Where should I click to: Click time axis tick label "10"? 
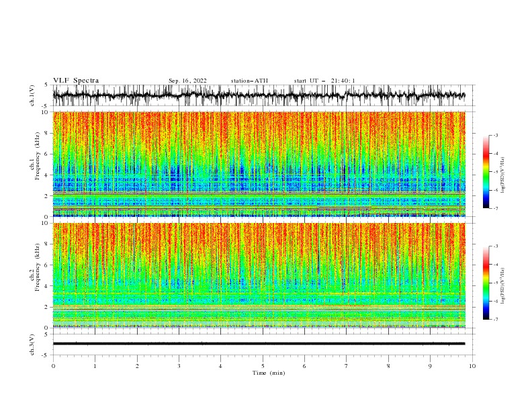[472, 366]
